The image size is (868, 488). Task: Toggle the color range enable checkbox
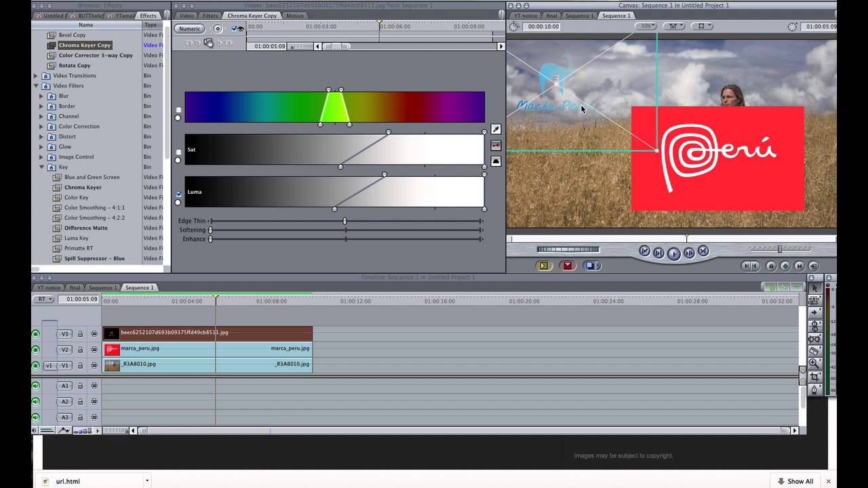point(178,109)
